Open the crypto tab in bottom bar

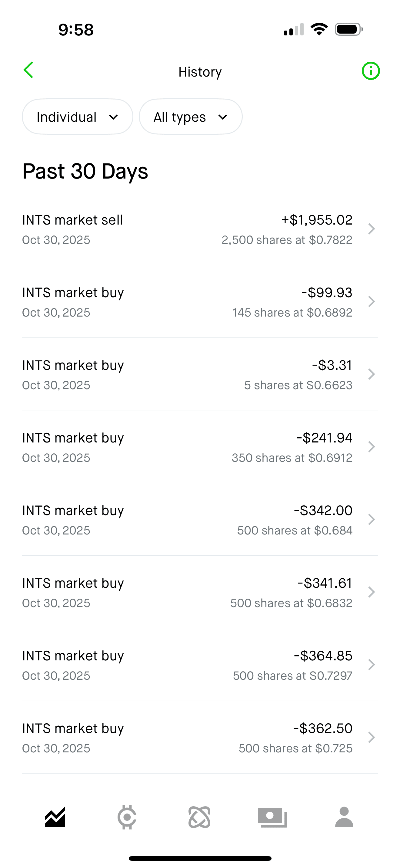(127, 817)
